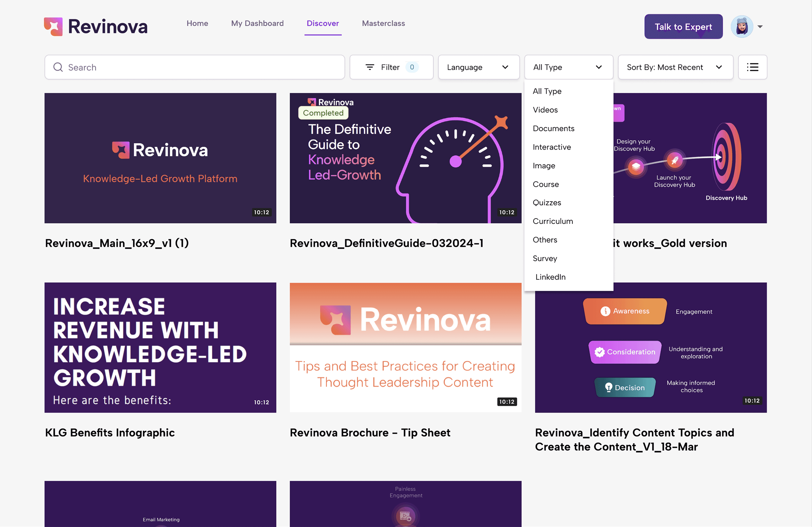This screenshot has width=812, height=527.
Task: Select LinkedIn type option
Action: [x=550, y=277]
